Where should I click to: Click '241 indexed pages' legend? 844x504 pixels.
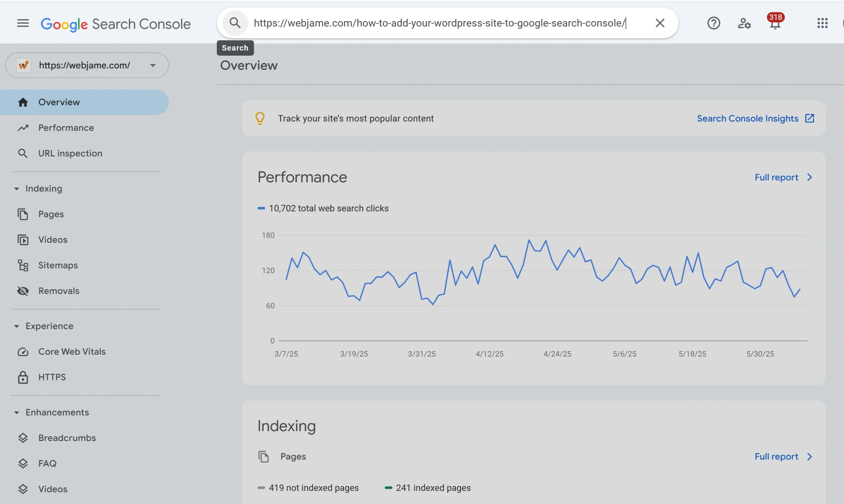[428, 488]
